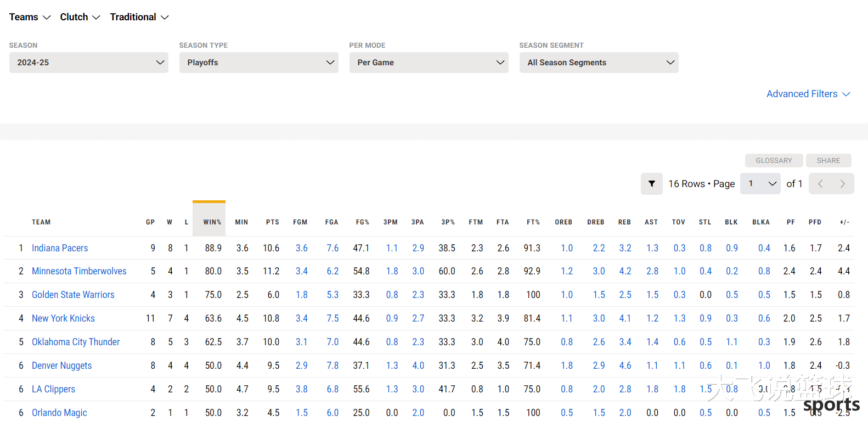Click the table filter funnel icon
Image resolution: width=868 pixels, height=422 pixels.
[x=651, y=184]
